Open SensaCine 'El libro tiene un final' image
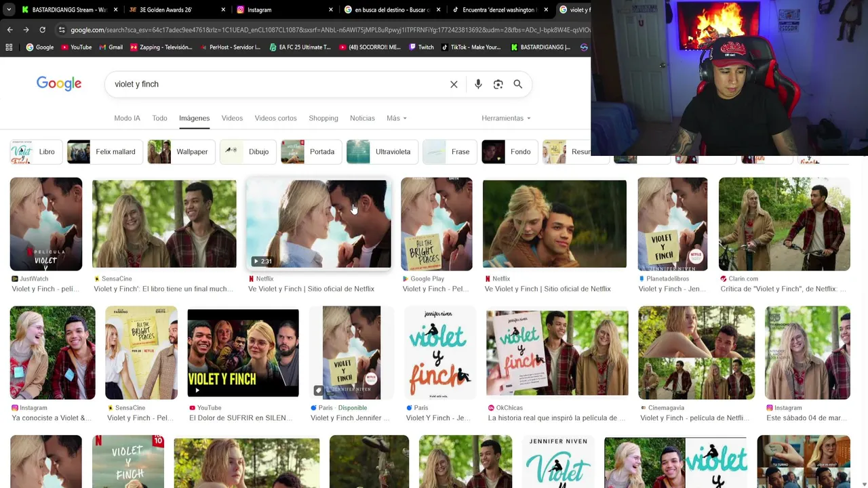Viewport: 868px width, 488px height. coord(164,224)
